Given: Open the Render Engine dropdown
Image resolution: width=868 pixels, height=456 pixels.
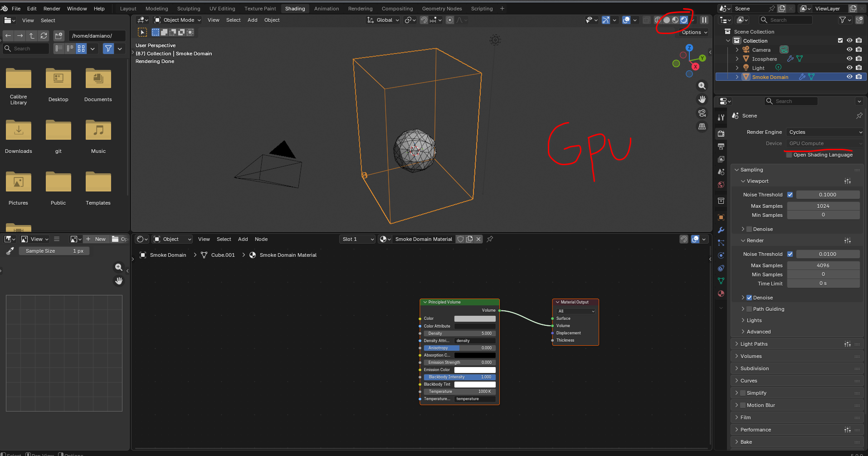Looking at the screenshot, I should click(x=825, y=132).
